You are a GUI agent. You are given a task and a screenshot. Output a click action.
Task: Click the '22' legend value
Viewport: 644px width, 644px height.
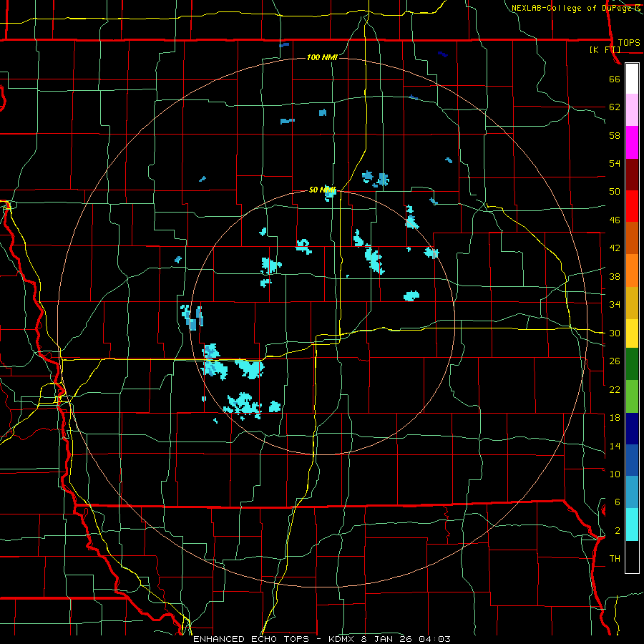coord(615,390)
